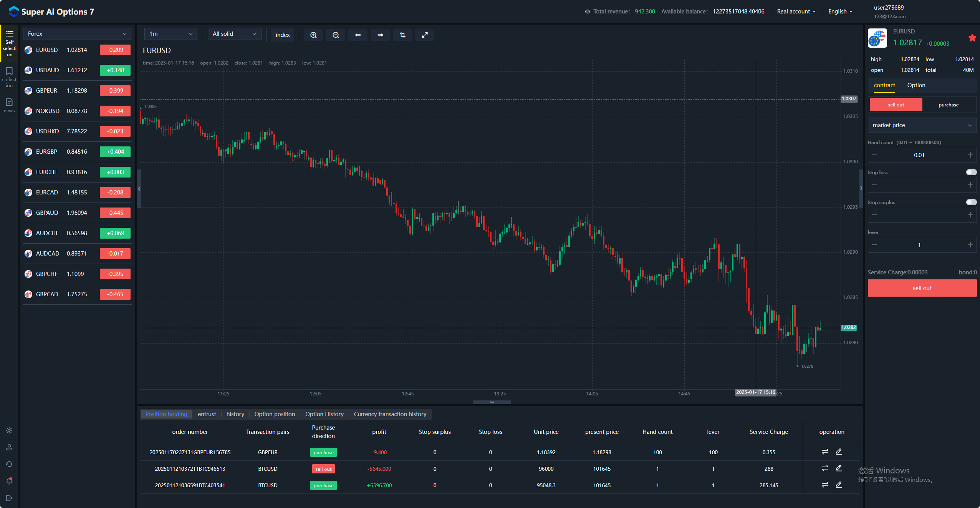
Task: Open the collection bookmark panel
Action: click(x=9, y=77)
